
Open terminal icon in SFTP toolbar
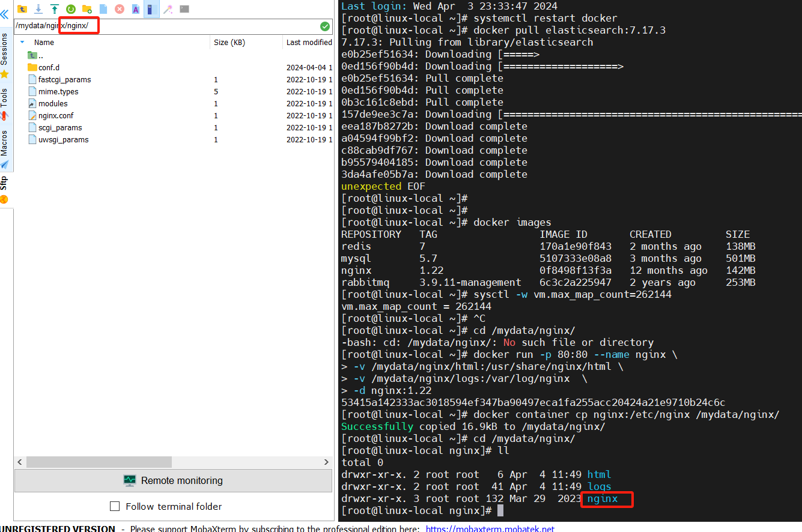[184, 9]
